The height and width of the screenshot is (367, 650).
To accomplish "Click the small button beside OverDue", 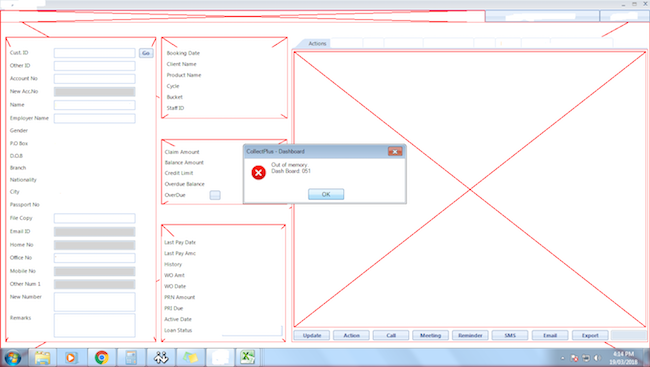I will (x=215, y=195).
